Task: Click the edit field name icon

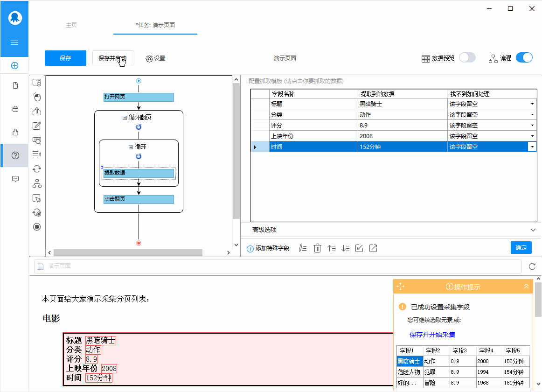Action: 303,248
